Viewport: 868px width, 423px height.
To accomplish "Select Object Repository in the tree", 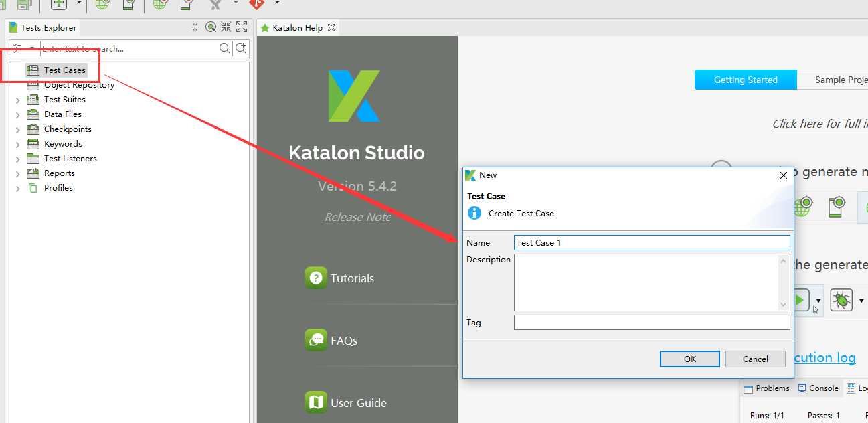I will [70, 85].
